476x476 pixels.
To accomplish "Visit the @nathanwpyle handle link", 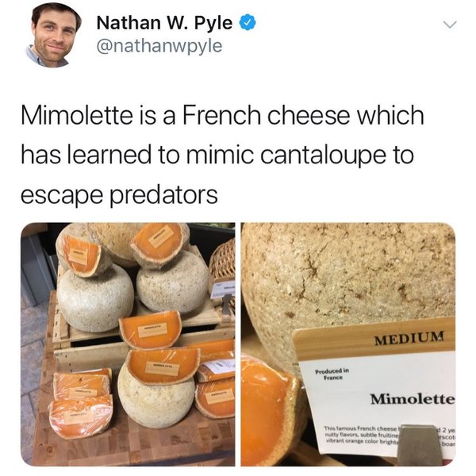I will coord(159,46).
